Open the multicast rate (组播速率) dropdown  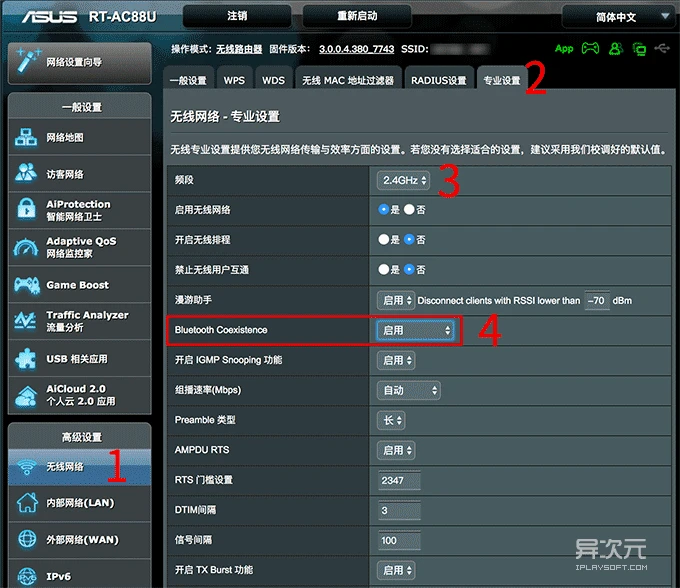click(x=409, y=390)
